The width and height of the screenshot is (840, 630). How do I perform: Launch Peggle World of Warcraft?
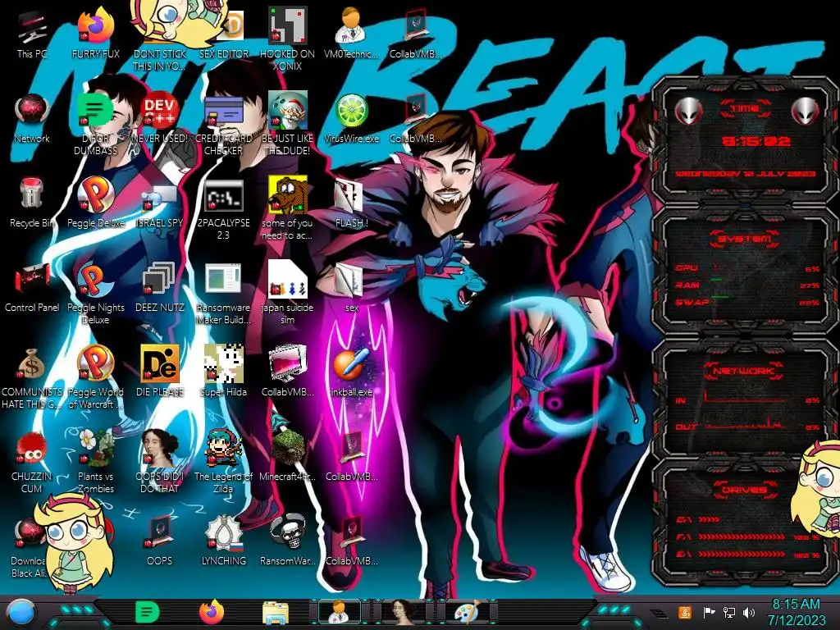pos(96,377)
